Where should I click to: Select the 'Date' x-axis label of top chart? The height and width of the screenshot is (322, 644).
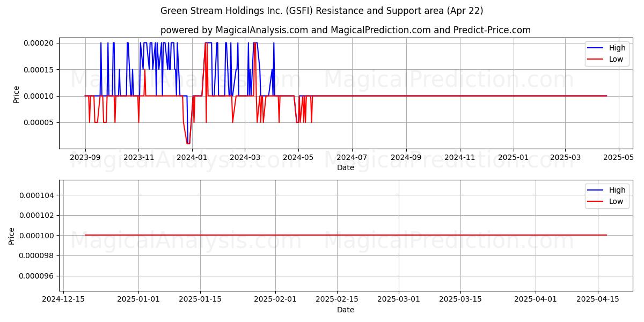(346, 167)
